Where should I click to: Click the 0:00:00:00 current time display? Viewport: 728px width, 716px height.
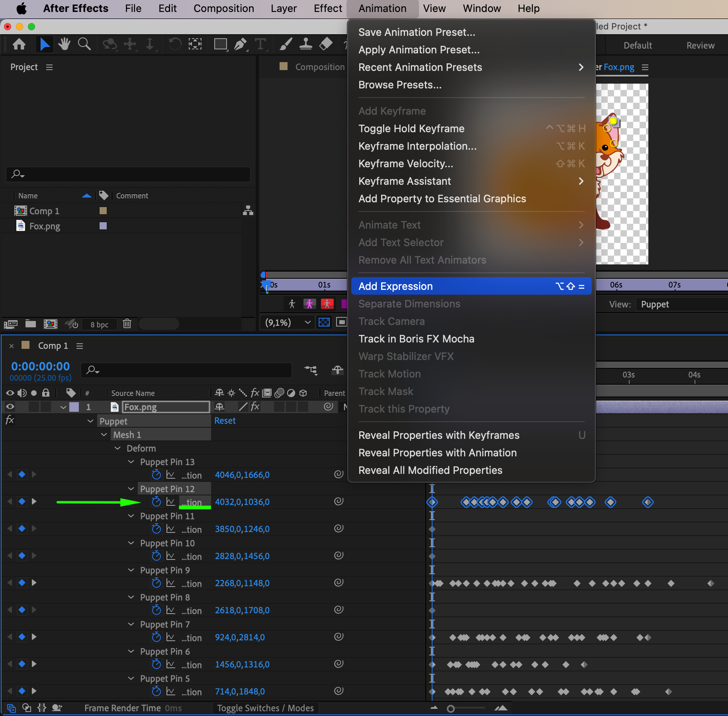(41, 366)
